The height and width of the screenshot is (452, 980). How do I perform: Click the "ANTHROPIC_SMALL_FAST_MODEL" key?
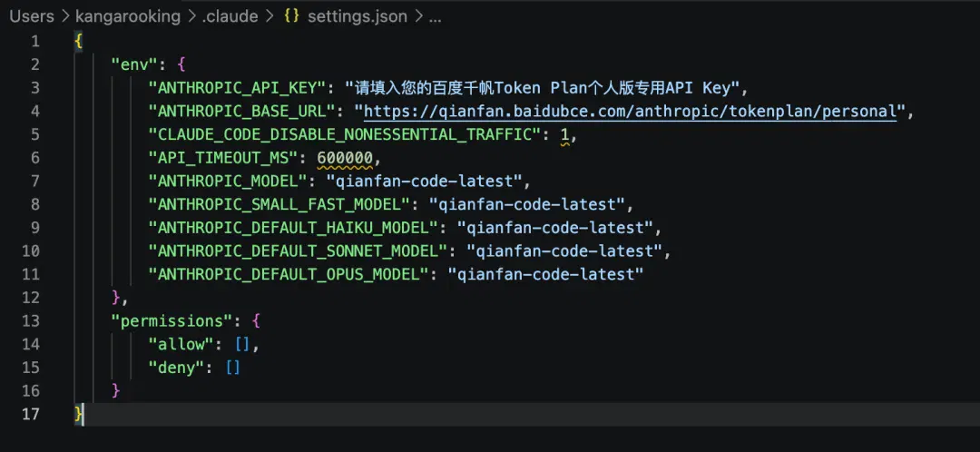(x=279, y=204)
